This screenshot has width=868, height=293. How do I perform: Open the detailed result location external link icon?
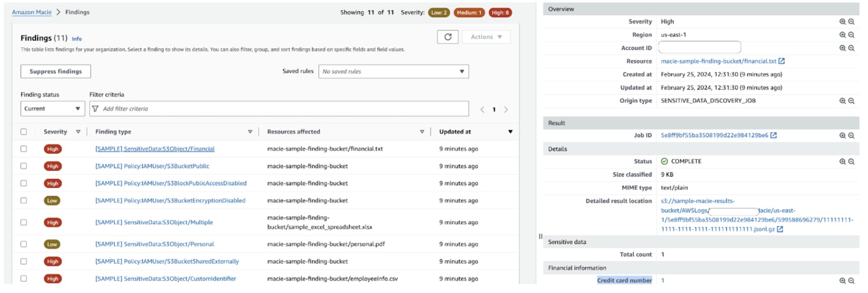pos(780,229)
